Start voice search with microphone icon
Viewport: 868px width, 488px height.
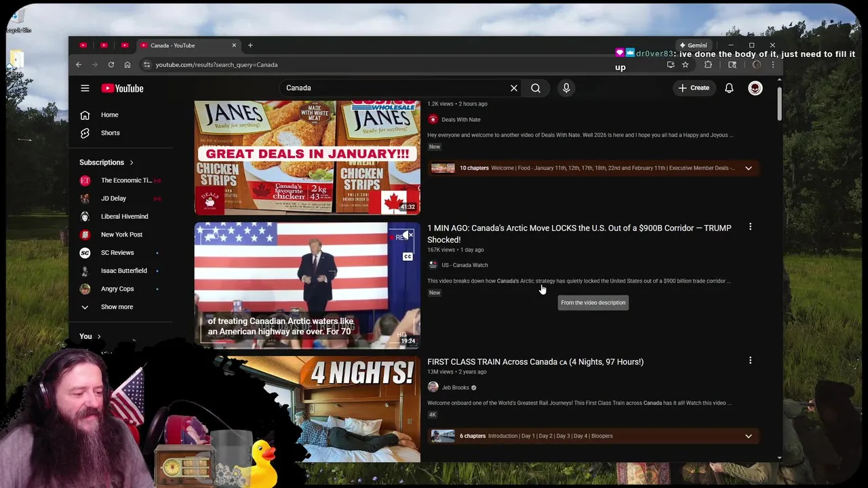(566, 88)
